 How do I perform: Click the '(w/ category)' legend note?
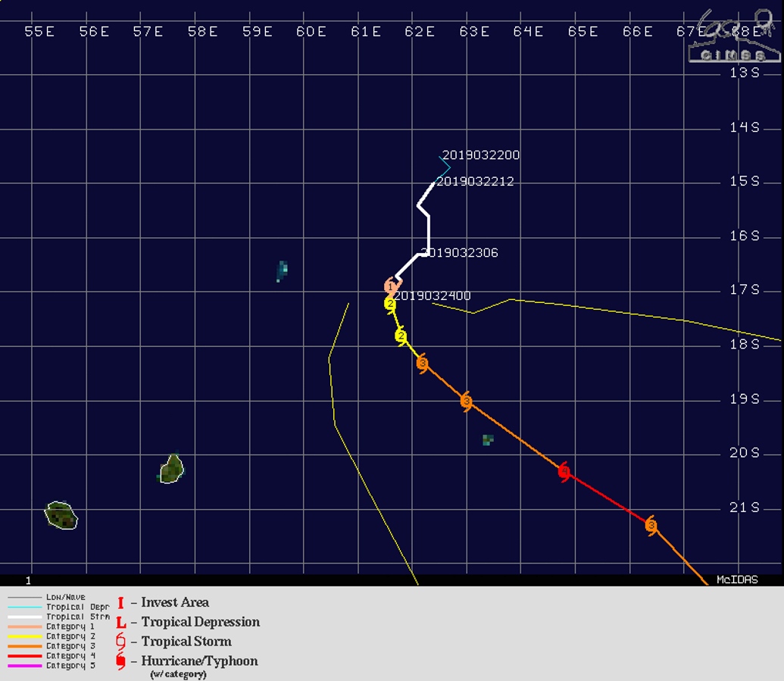pyautogui.click(x=179, y=674)
